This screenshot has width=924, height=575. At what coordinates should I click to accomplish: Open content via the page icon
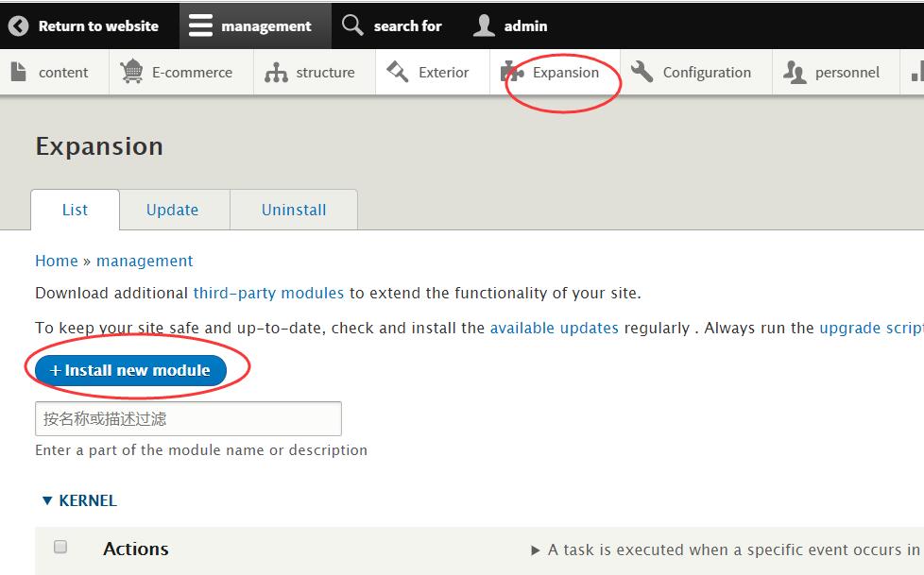(18, 73)
